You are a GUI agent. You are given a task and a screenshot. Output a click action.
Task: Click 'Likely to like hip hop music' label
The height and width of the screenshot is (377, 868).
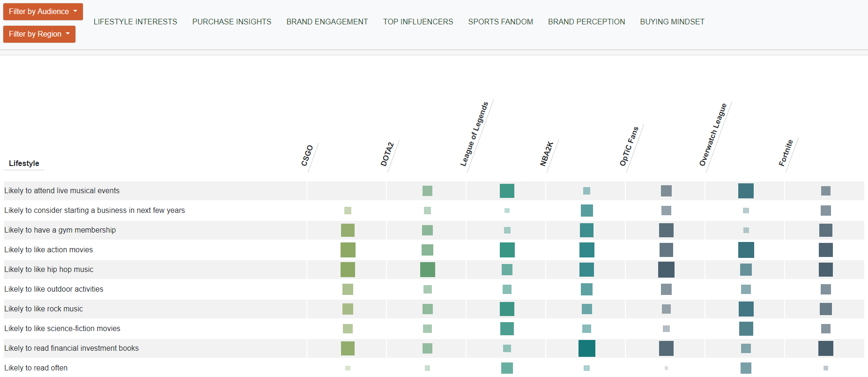point(49,269)
